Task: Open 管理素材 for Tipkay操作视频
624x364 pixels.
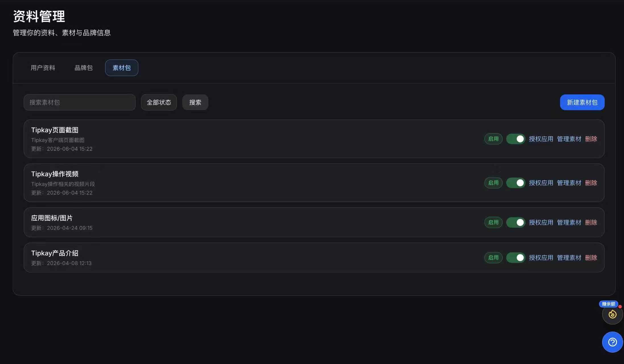Action: (x=569, y=183)
